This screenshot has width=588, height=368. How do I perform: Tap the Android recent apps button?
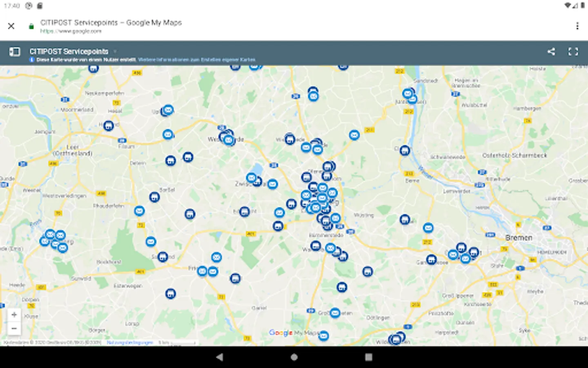click(x=368, y=357)
